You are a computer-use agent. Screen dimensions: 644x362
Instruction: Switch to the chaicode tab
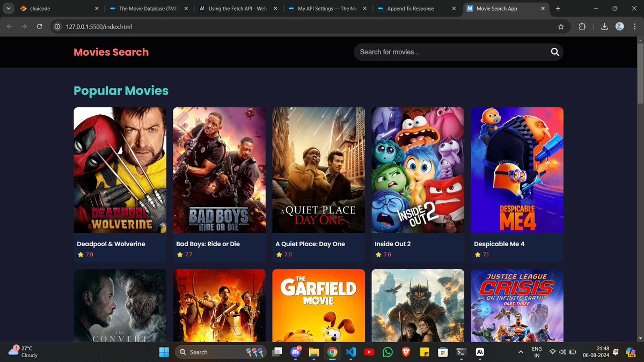pyautogui.click(x=59, y=9)
